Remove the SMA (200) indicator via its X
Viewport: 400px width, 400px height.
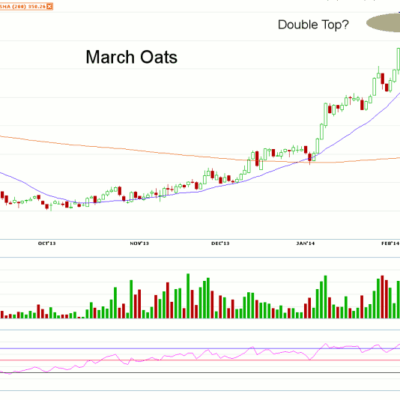(x=50, y=6)
